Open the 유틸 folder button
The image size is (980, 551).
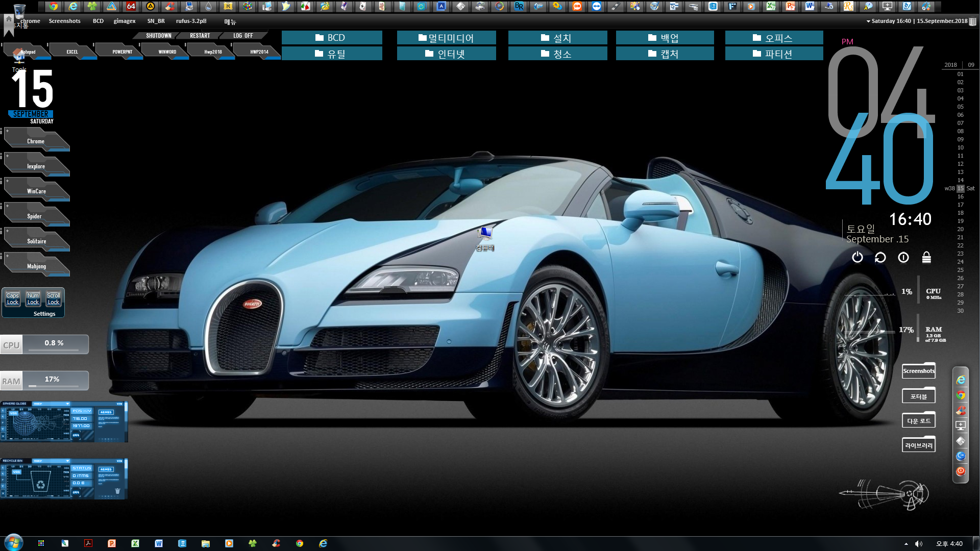pos(332,54)
